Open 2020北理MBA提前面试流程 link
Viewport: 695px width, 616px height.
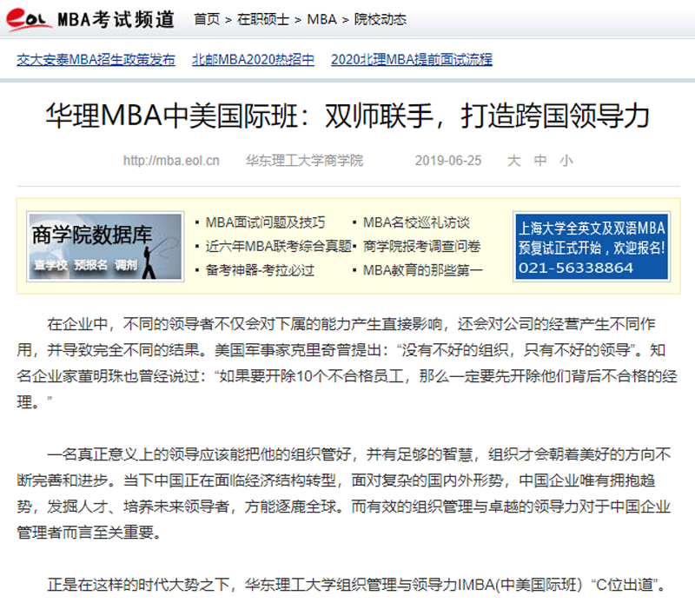[x=411, y=59]
